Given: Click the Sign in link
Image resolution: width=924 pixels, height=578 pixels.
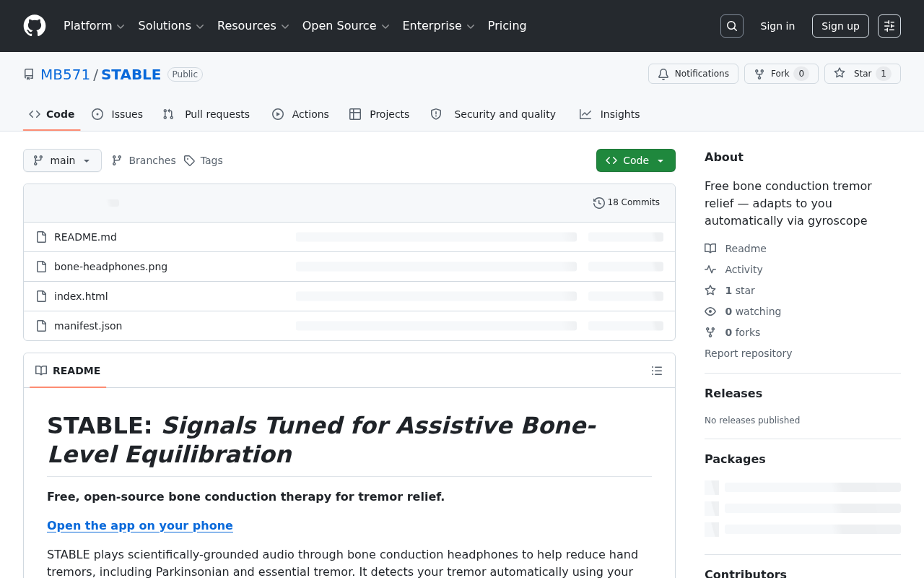Looking at the screenshot, I should [777, 26].
